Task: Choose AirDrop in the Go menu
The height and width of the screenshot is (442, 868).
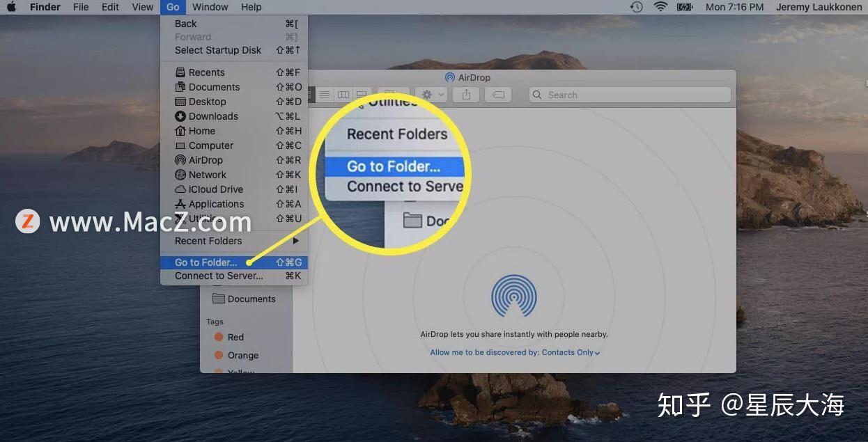Action: coord(234,160)
